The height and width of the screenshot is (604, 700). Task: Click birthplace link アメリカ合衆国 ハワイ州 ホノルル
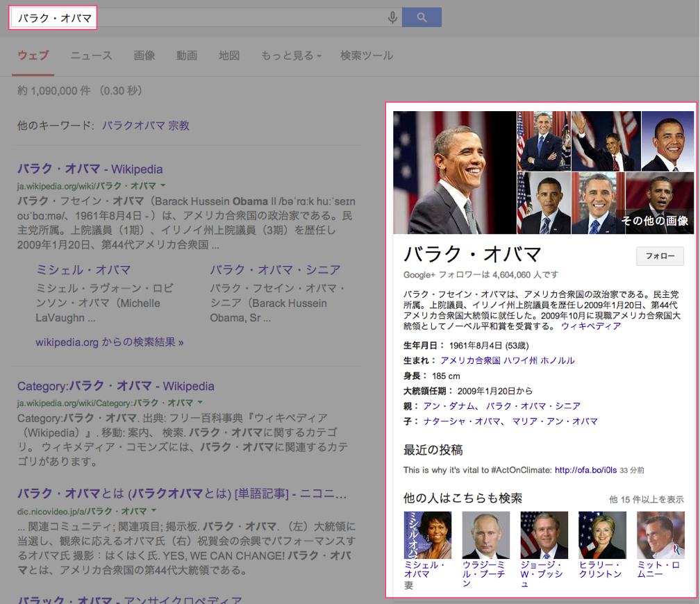point(508,361)
